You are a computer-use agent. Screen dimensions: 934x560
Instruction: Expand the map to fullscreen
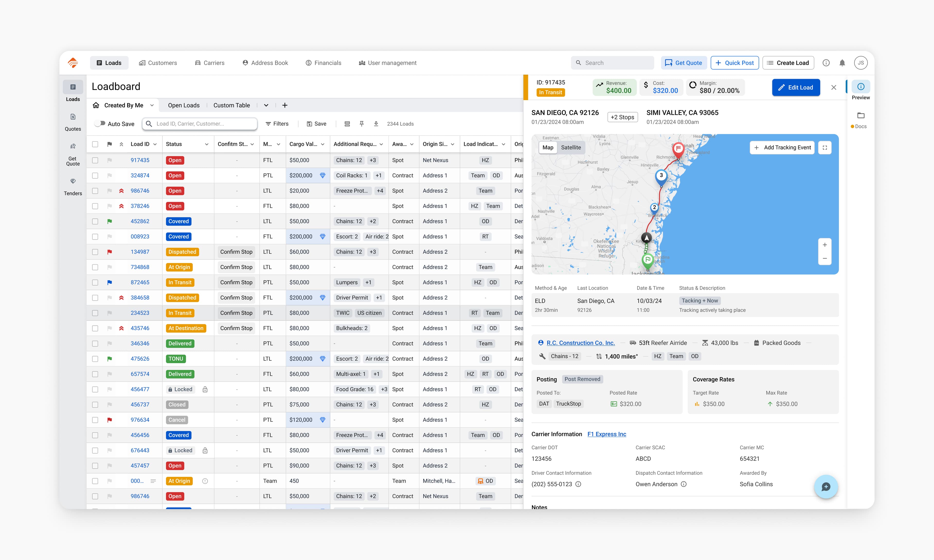[825, 148]
